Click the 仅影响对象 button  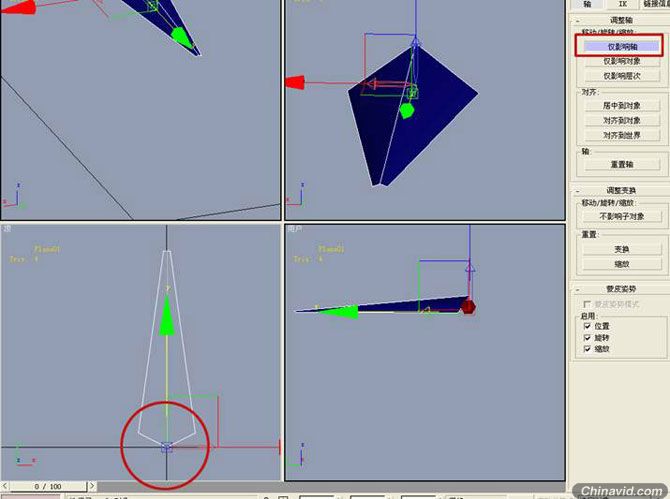622,62
